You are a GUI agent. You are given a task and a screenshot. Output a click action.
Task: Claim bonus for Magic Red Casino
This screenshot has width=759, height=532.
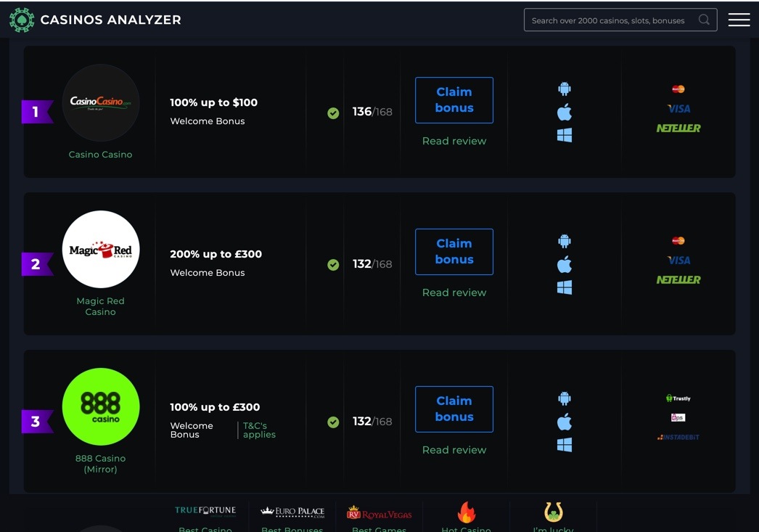(454, 252)
